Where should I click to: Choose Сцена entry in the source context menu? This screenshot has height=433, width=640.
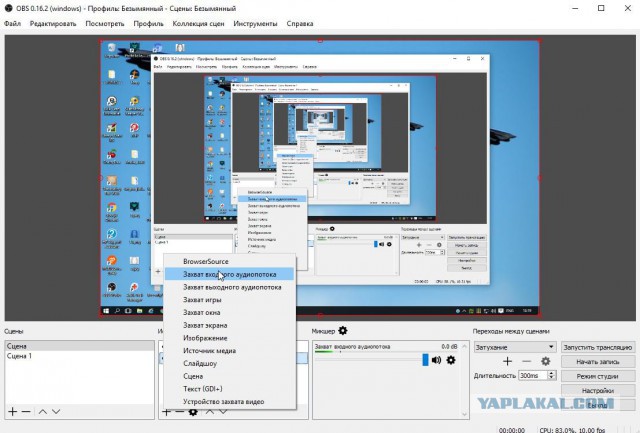pos(229,376)
